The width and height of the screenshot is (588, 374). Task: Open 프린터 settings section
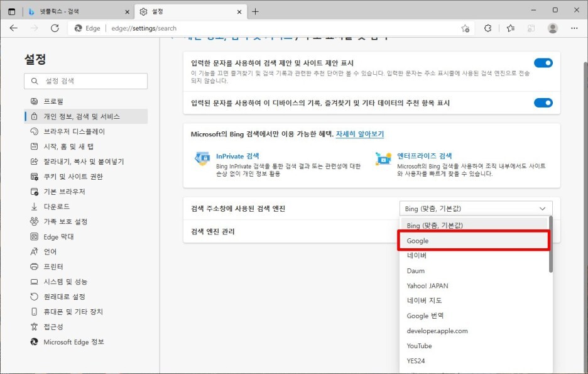click(86, 267)
